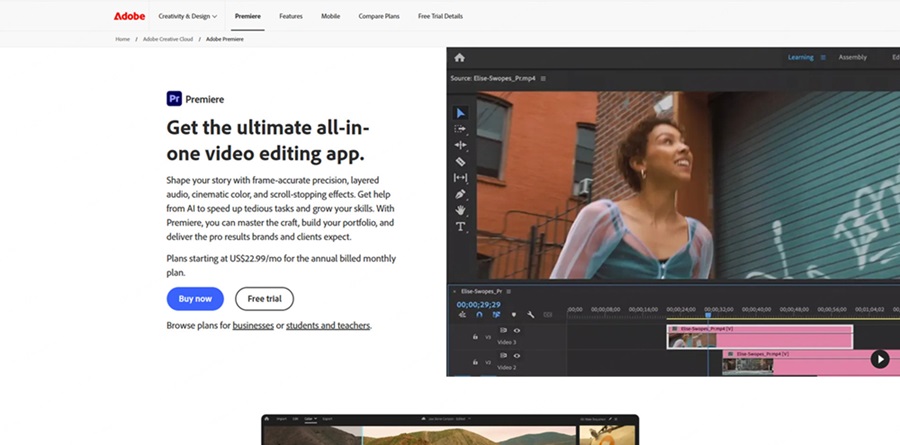Click the Buy now button
This screenshot has height=445, width=900.
[195, 299]
